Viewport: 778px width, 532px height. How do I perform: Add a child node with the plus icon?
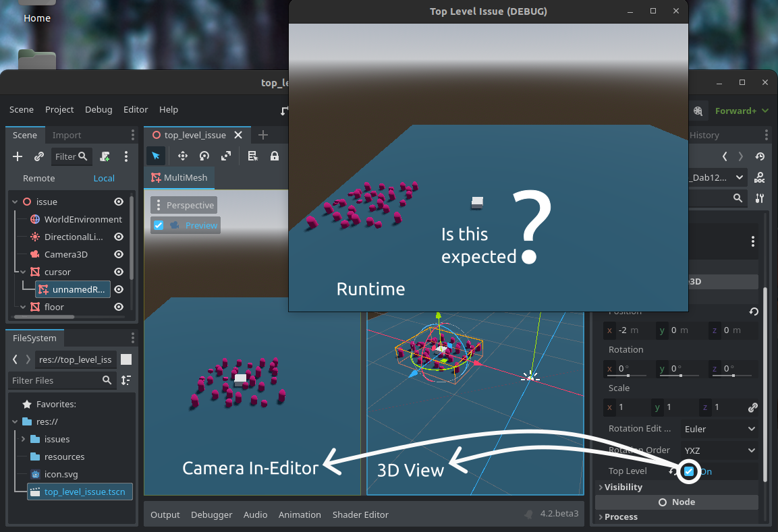[x=17, y=156]
